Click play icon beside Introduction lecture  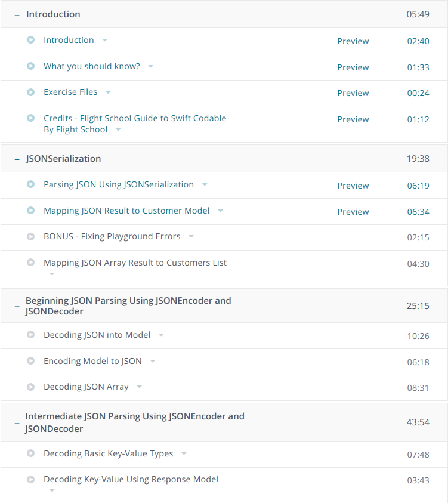click(31, 40)
